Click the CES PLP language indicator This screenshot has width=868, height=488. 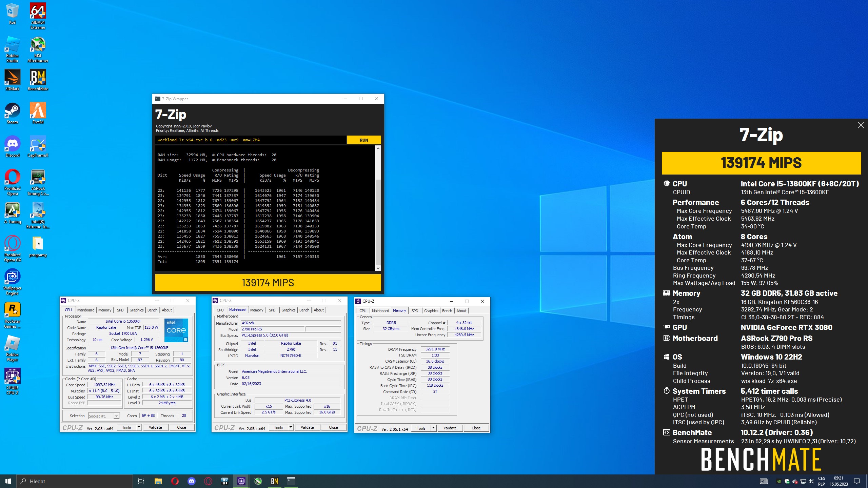tap(822, 481)
